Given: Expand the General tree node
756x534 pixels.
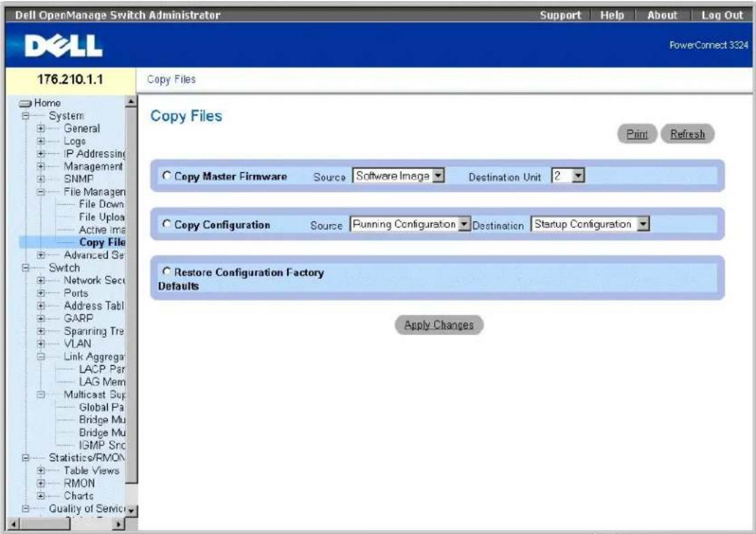Looking at the screenshot, I should pos(41,129).
